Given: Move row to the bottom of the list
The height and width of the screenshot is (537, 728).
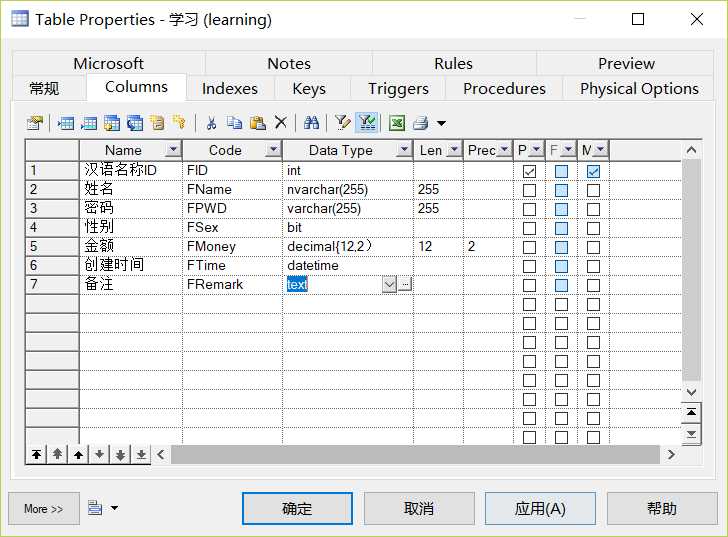Looking at the screenshot, I should tap(141, 454).
